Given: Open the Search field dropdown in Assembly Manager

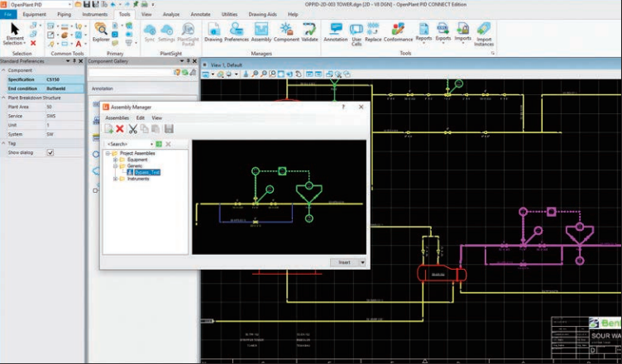Looking at the screenshot, I should click(151, 144).
